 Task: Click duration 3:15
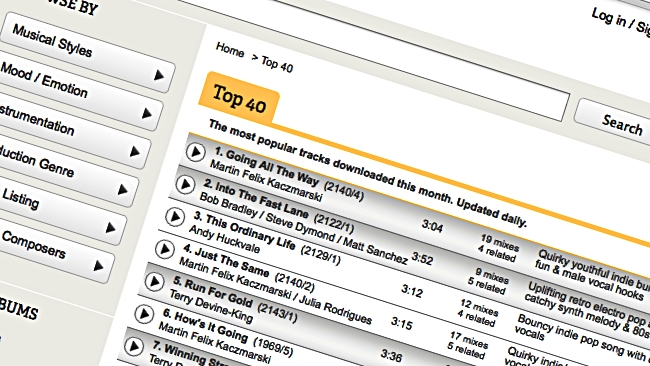click(402, 323)
